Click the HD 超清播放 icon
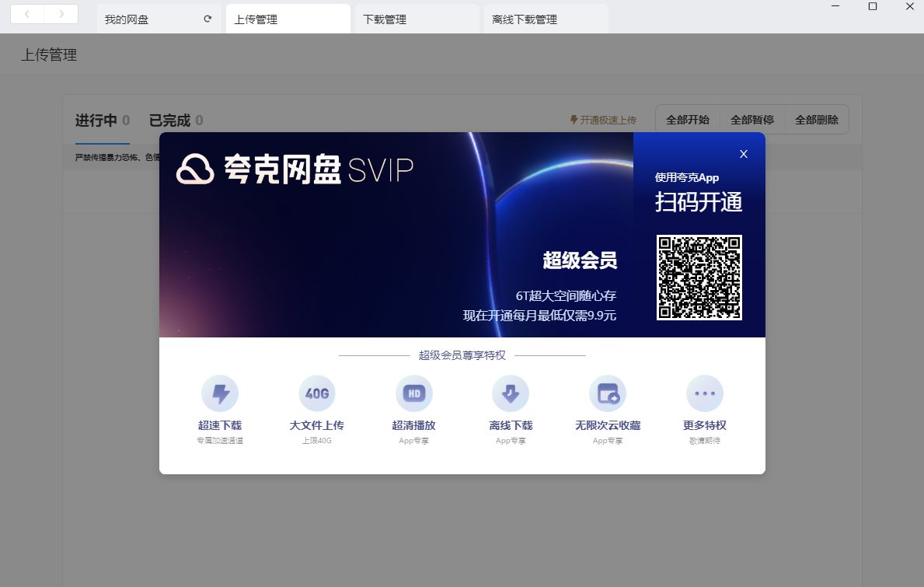Image resolution: width=924 pixels, height=587 pixels. 413,393
